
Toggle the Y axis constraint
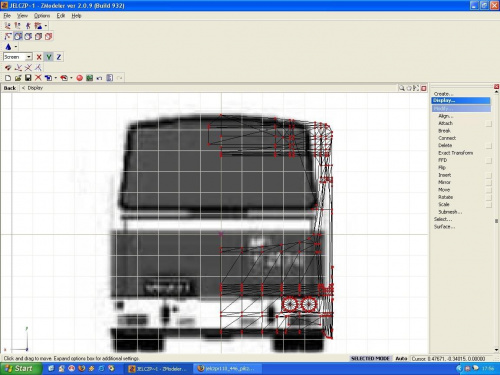pos(49,57)
